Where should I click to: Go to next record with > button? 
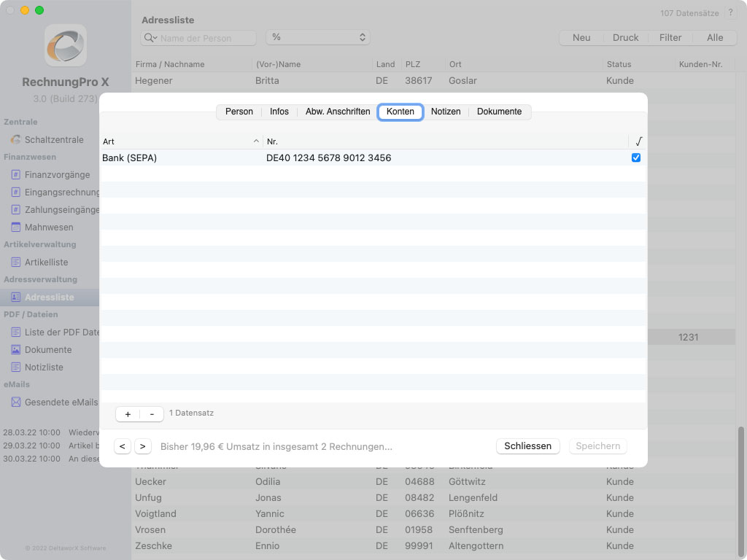[x=143, y=446]
